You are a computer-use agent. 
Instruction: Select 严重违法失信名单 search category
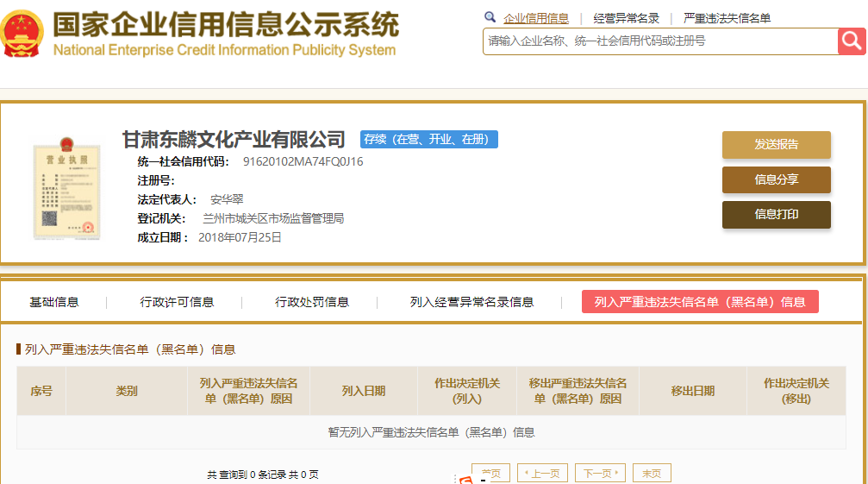[x=727, y=18]
